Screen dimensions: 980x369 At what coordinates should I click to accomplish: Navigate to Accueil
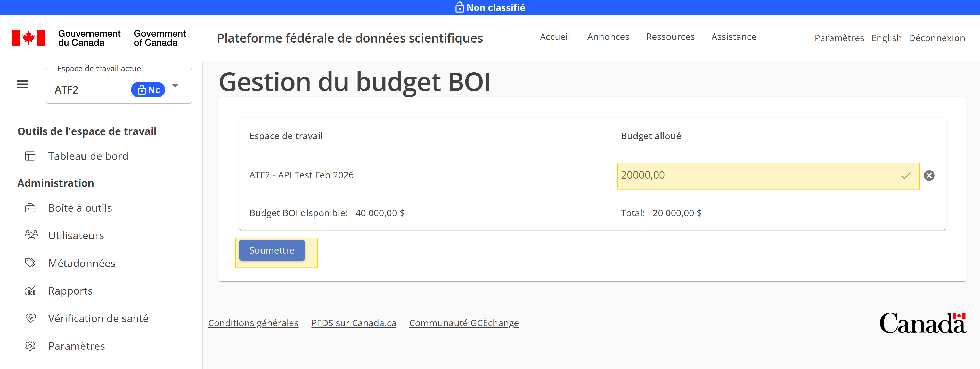click(555, 37)
